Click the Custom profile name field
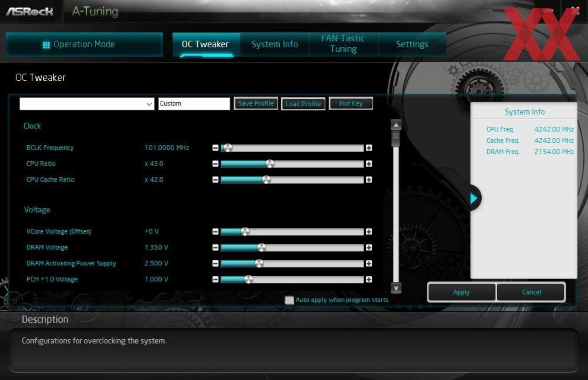 (194, 104)
